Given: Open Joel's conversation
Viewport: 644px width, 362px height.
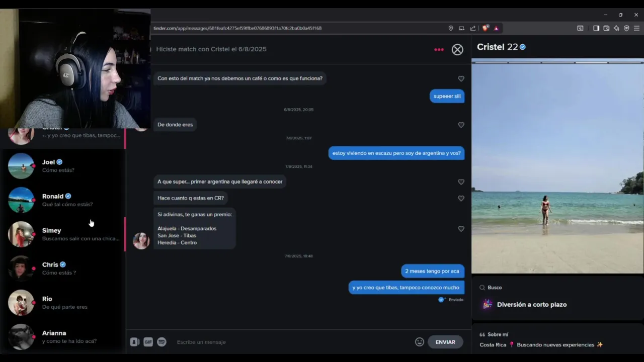Looking at the screenshot, I should tap(63, 166).
